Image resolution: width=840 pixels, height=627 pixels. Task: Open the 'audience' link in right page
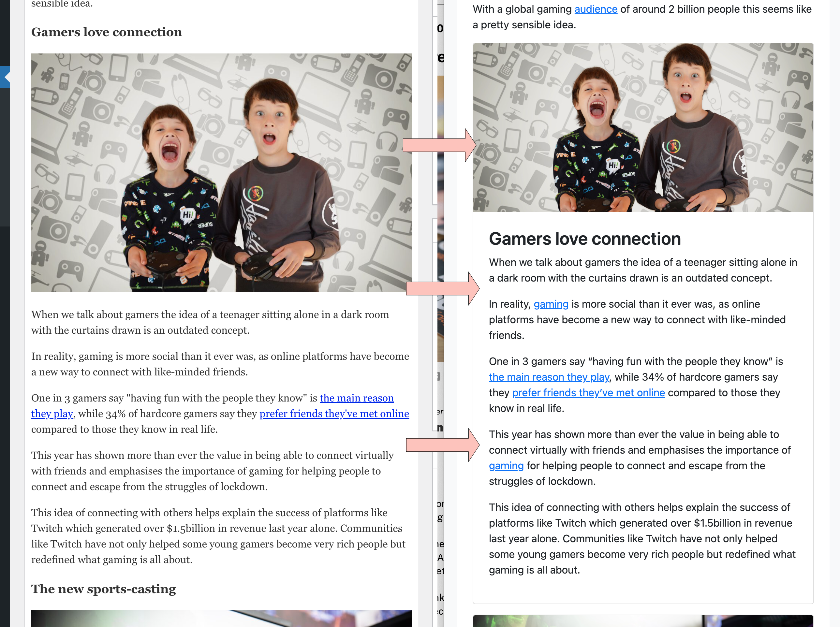[596, 9]
